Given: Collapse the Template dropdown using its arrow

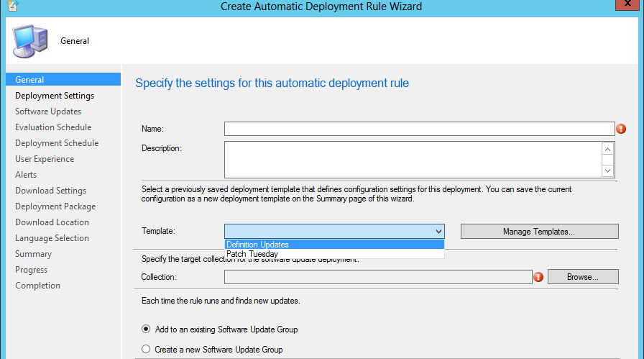Looking at the screenshot, I should tap(438, 231).
